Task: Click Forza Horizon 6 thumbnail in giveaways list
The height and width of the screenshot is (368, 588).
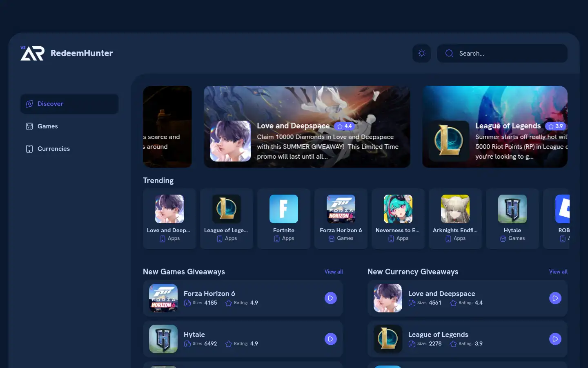Action: [163, 298]
